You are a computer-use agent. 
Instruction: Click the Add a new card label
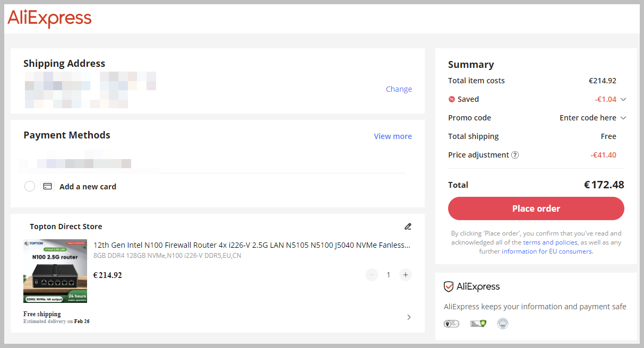pos(88,187)
